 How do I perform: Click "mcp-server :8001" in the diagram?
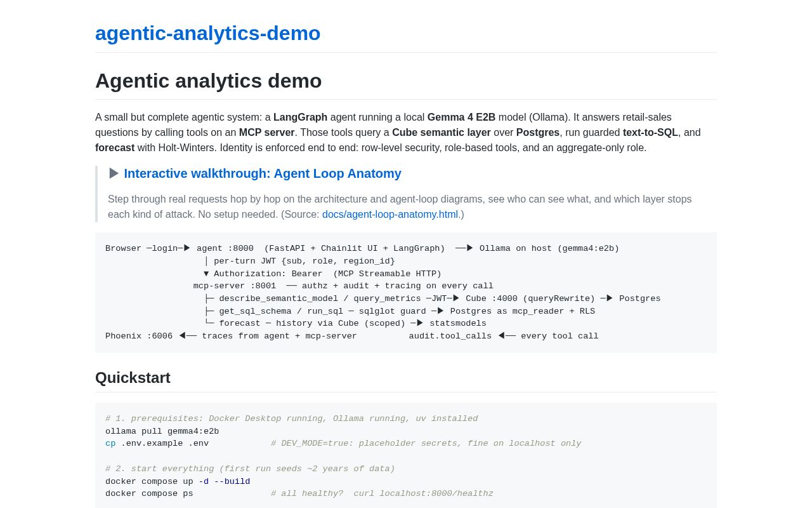click(235, 286)
